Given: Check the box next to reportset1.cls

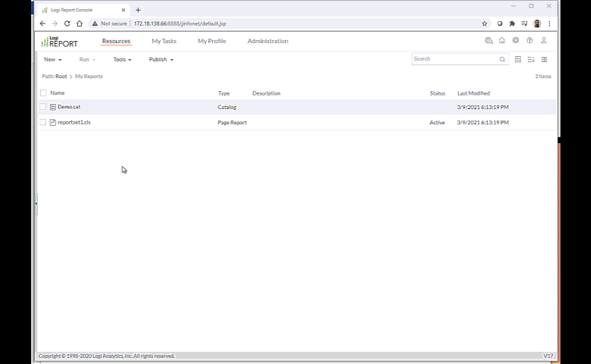Looking at the screenshot, I should (x=43, y=122).
